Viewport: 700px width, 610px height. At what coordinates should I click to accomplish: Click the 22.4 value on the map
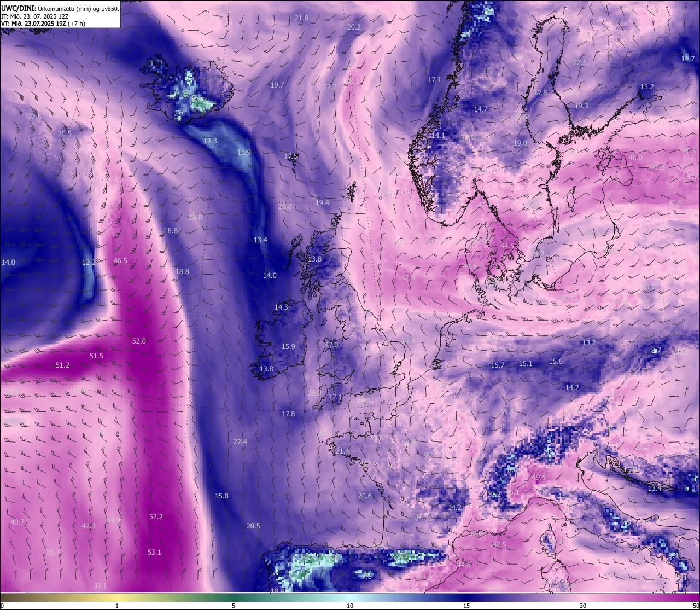pos(240,441)
